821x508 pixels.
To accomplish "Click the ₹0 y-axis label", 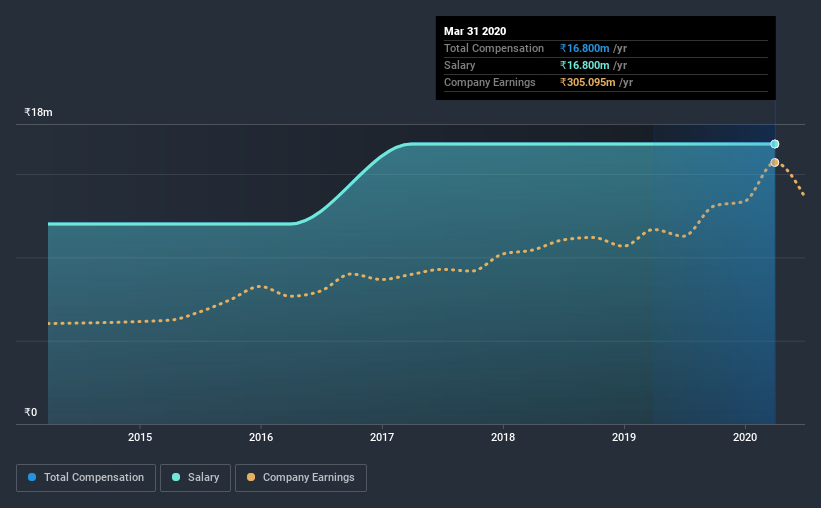I will point(31,412).
